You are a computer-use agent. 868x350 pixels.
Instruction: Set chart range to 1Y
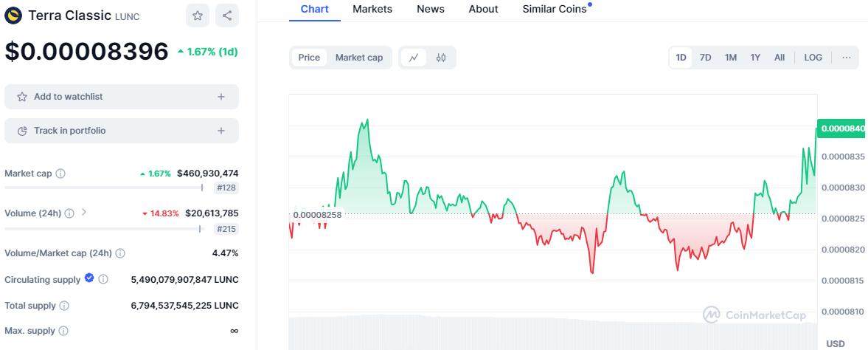[755, 58]
